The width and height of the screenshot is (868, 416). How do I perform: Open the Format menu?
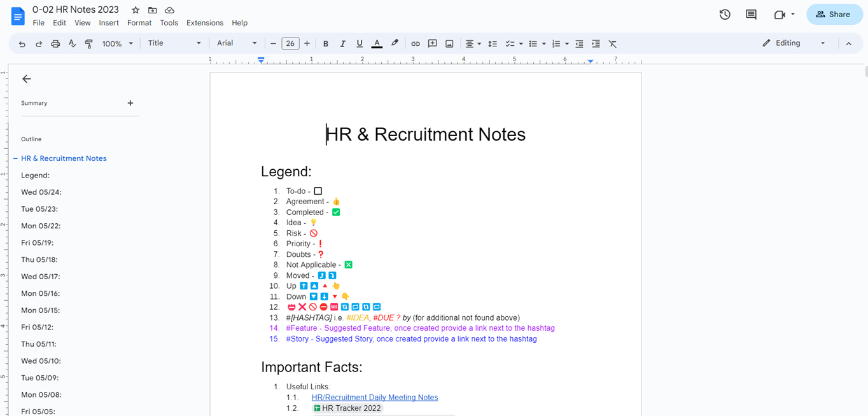tap(139, 23)
